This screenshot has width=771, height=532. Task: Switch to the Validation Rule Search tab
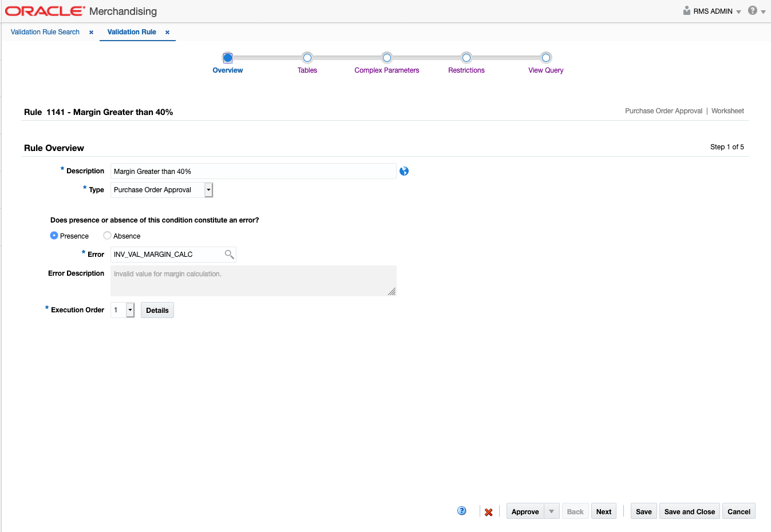[45, 32]
